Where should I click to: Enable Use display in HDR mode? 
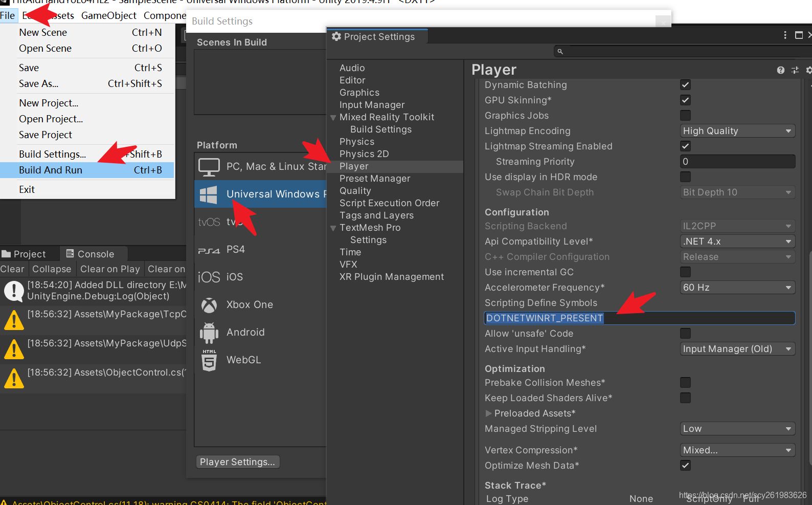685,177
